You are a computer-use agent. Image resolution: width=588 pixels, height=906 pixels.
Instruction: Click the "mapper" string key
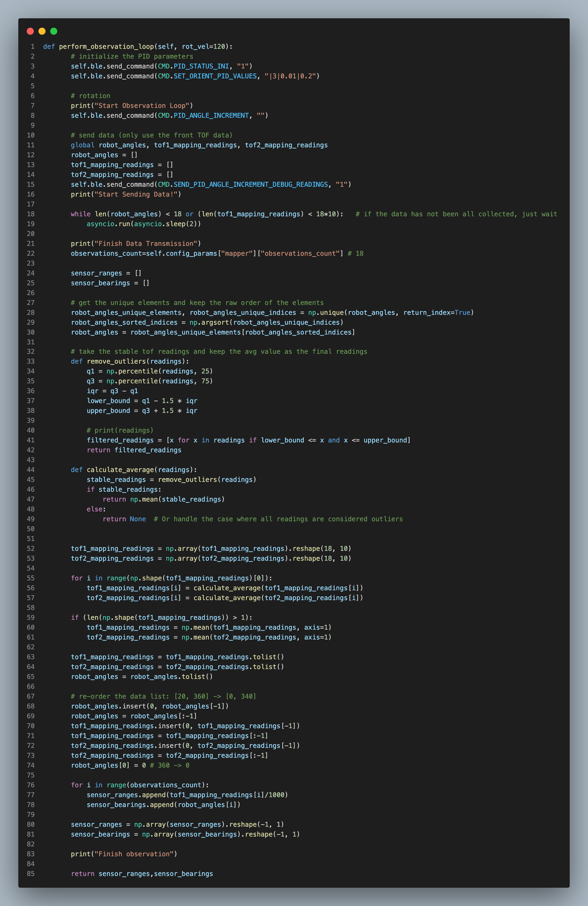(237, 254)
